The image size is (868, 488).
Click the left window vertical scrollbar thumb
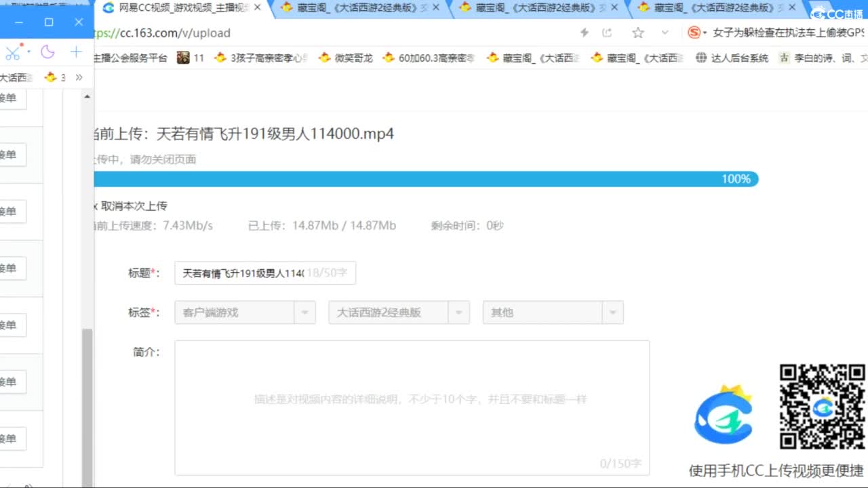point(87,407)
